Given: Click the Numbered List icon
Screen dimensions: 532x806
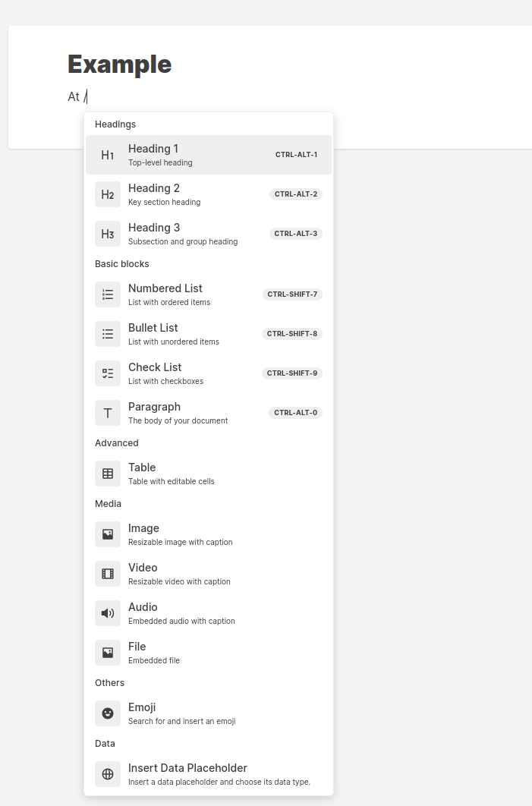Looking at the screenshot, I should (x=108, y=294).
